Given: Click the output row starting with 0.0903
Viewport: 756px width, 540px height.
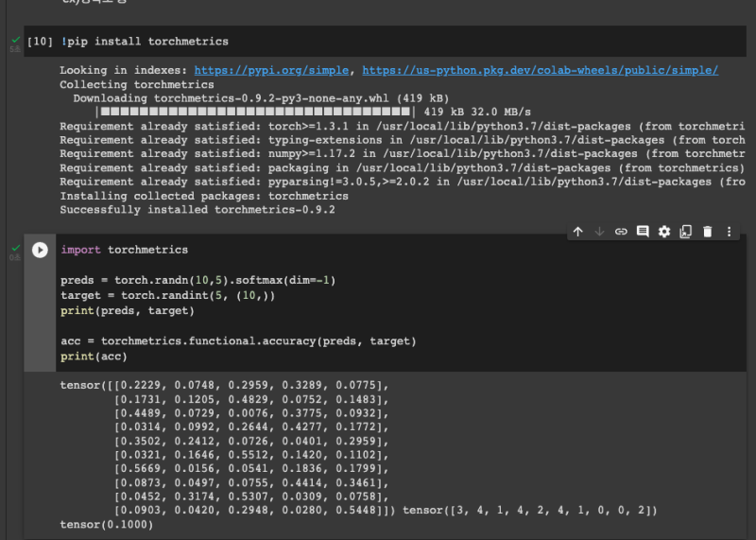Looking at the screenshot, I should point(254,510).
